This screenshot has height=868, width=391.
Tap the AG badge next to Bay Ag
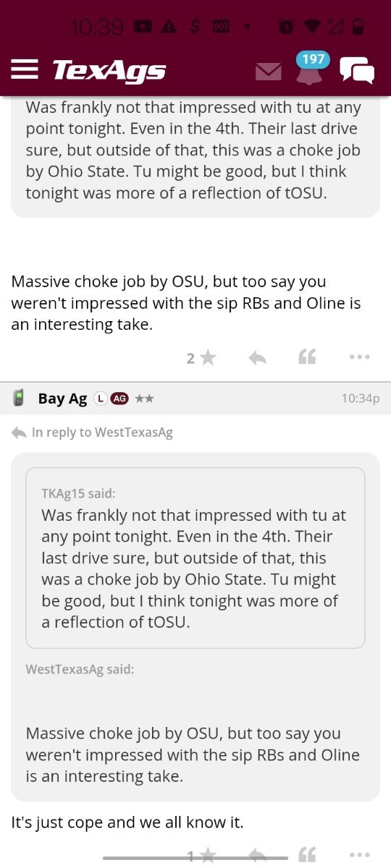click(119, 399)
